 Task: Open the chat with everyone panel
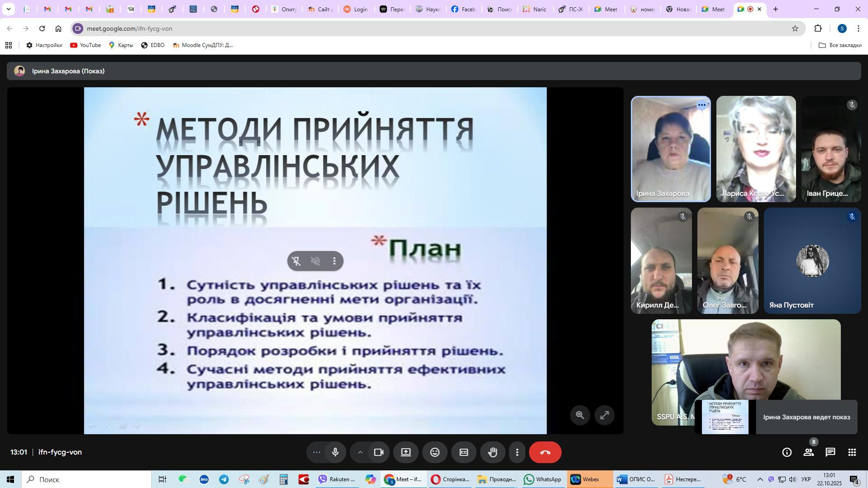830,452
